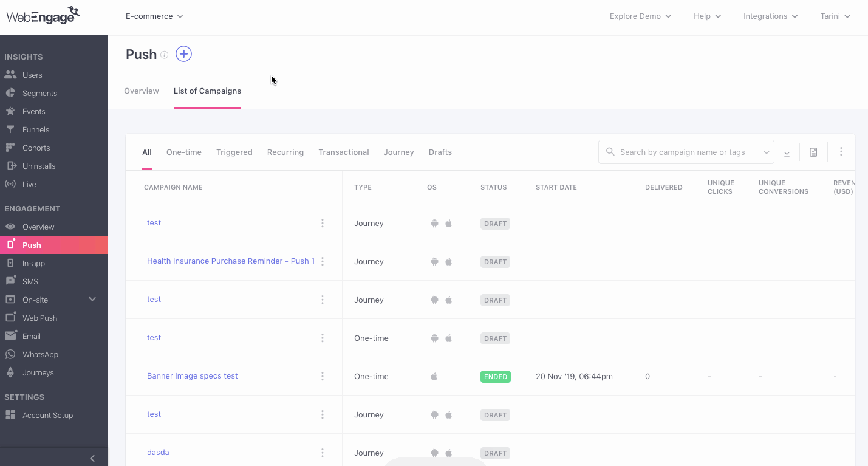This screenshot has height=466, width=868.
Task: Click DRAFT badge in Health Insurance row
Action: click(x=495, y=262)
